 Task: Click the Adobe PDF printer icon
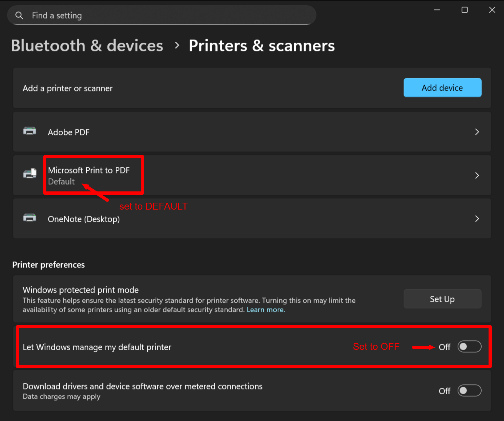[30, 131]
